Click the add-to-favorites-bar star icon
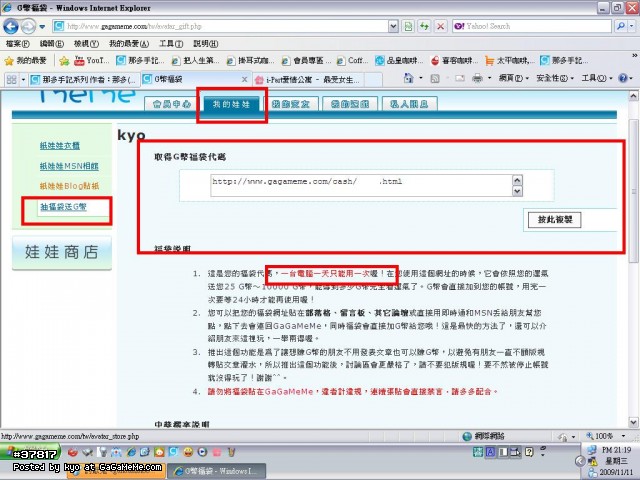Screen dimensions: 640x480 [64, 61]
